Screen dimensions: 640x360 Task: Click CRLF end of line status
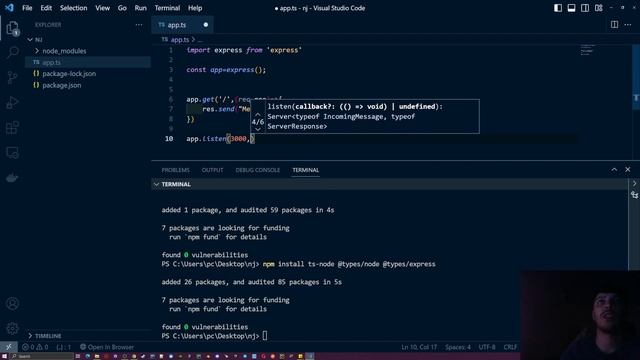[510, 347]
